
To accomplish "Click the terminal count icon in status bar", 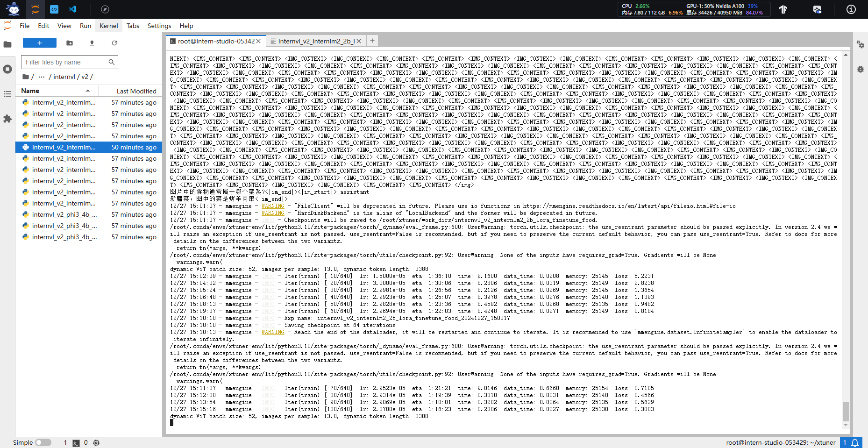I will (x=76, y=443).
